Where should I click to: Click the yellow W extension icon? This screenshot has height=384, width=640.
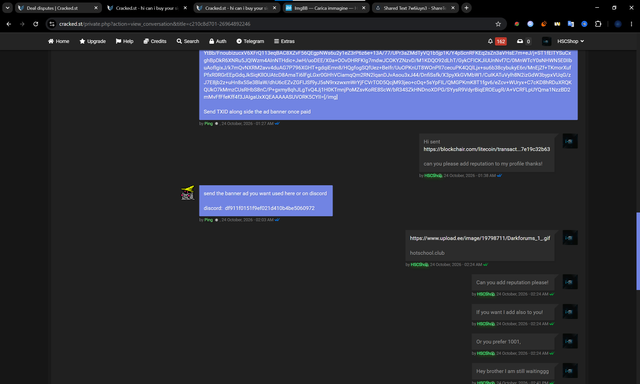click(x=557, y=24)
